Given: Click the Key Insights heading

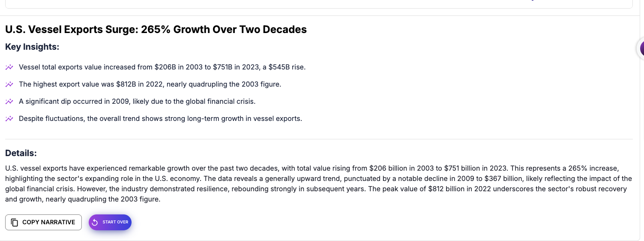Looking at the screenshot, I should pyautogui.click(x=32, y=47).
